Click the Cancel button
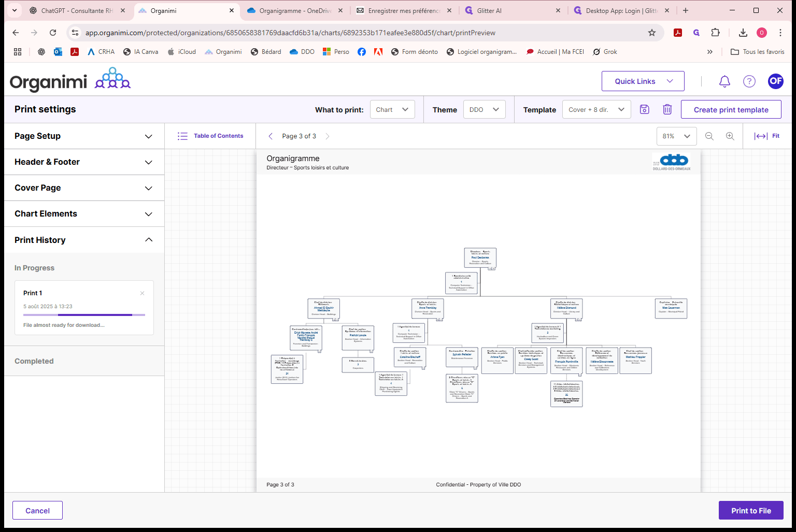The image size is (796, 532). (38, 510)
